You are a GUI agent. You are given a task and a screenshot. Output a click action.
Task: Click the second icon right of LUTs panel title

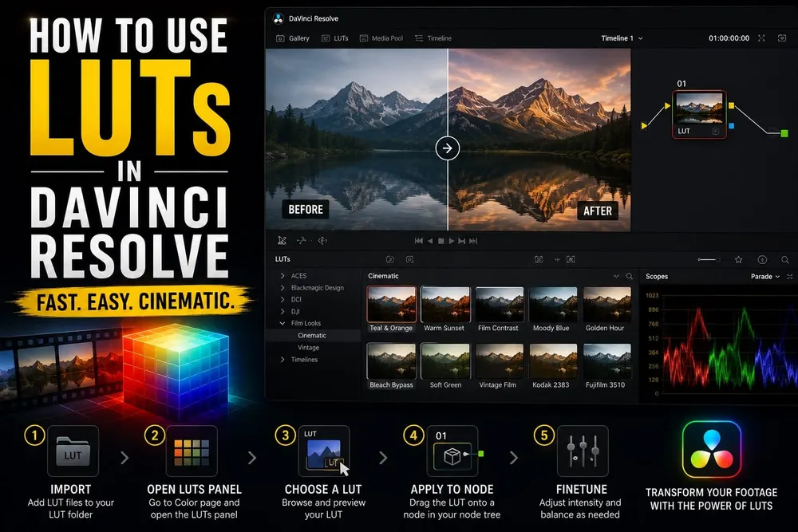409,259
